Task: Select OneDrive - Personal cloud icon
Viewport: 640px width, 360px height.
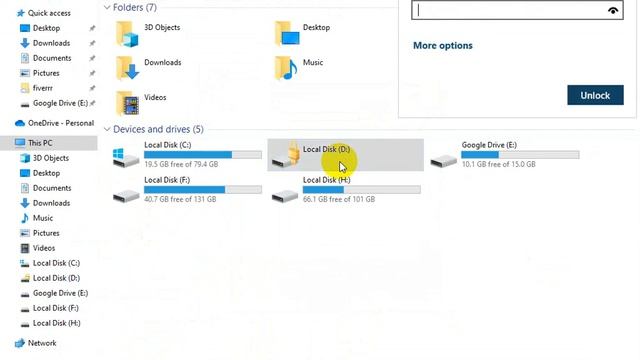Action: 20,123
